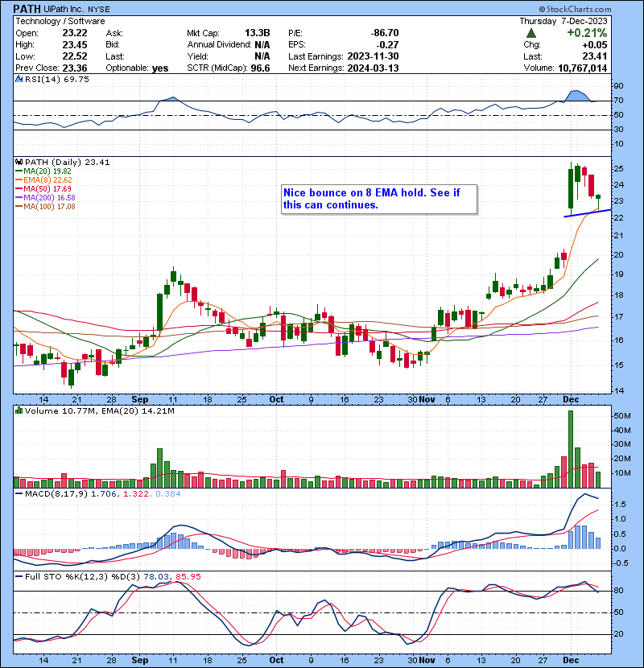Screen dimensions: 644x668
Task: Click the MA(50) 17.69 legend entry
Action: click(x=43, y=188)
